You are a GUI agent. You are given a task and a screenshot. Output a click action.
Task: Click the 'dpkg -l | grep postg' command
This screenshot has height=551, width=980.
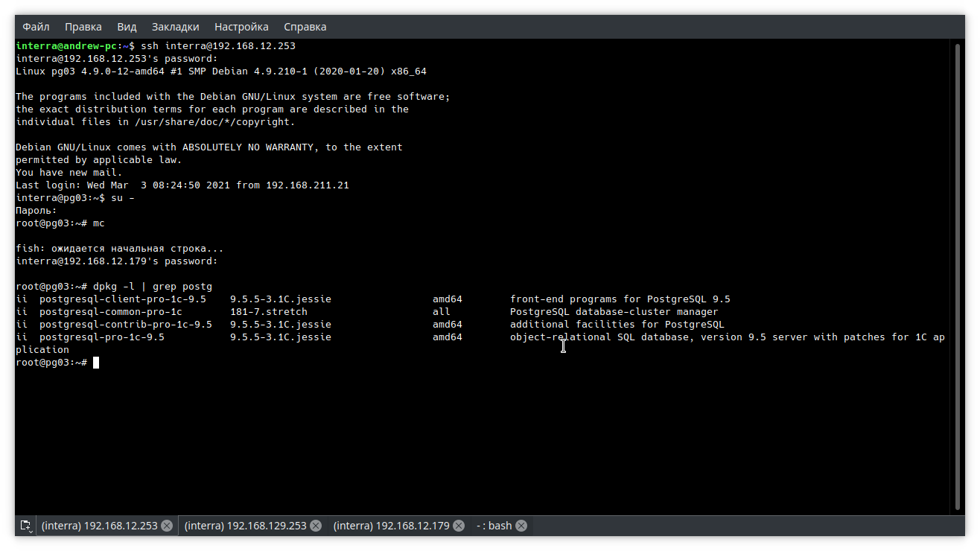(153, 287)
